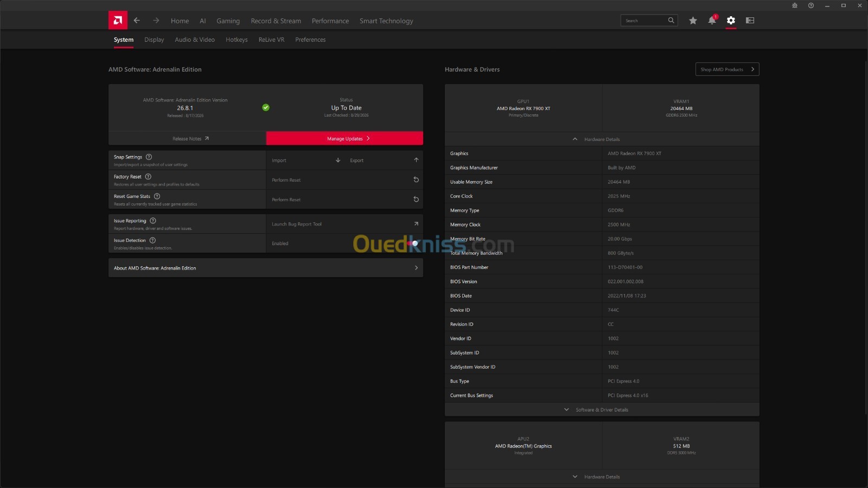This screenshot has height=488, width=868.
Task: Click Factory Reset perform reset icon
Action: tap(416, 179)
